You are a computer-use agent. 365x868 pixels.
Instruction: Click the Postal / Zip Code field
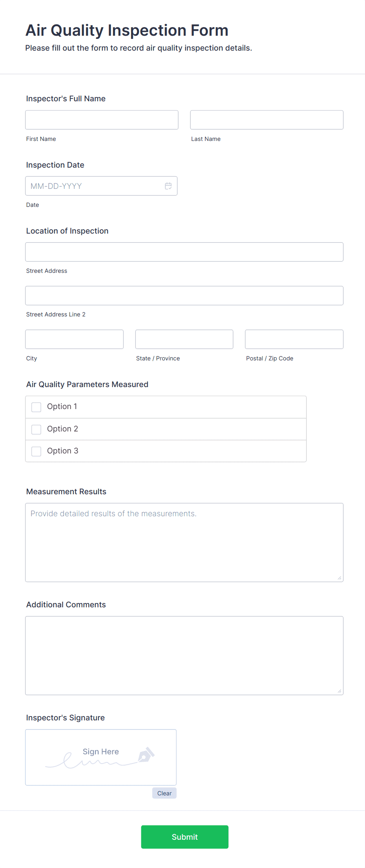294,339
